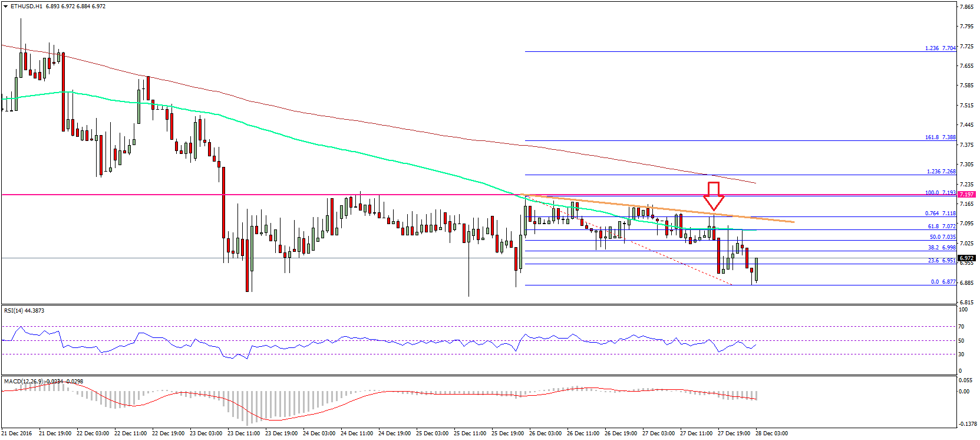Click the 27 Dec 19:00 time label
This screenshot has width=980, height=440.
(734, 434)
